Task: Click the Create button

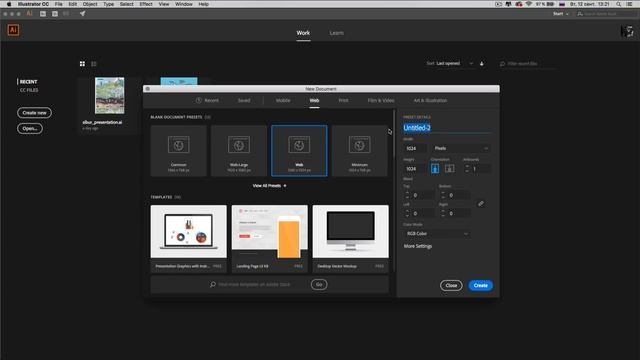Action: (x=480, y=285)
